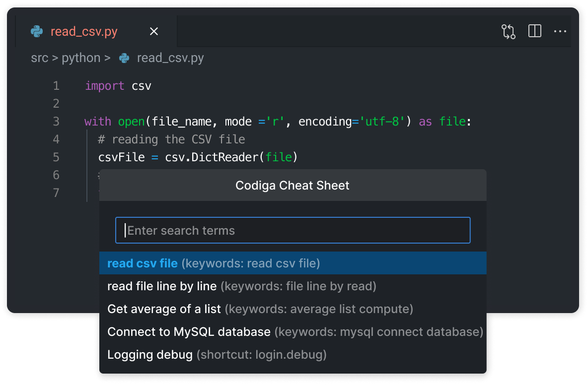Click the 'utf-8' encoding string
The width and height of the screenshot is (588, 385).
point(382,122)
